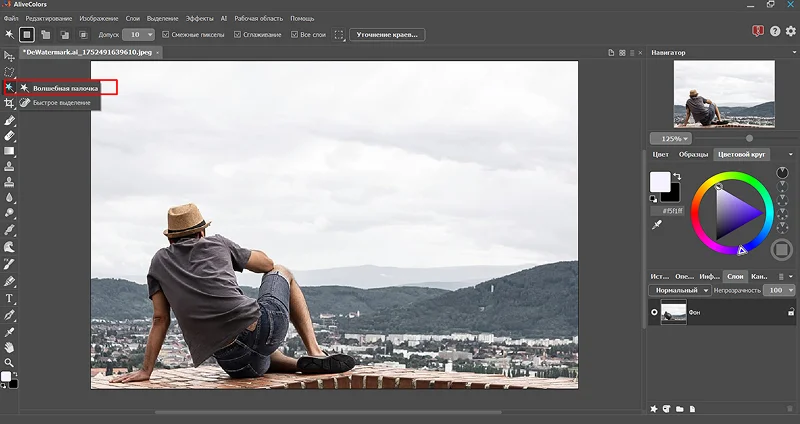Select the Crop tool
This screenshot has width=800, height=424.
tap(9, 103)
